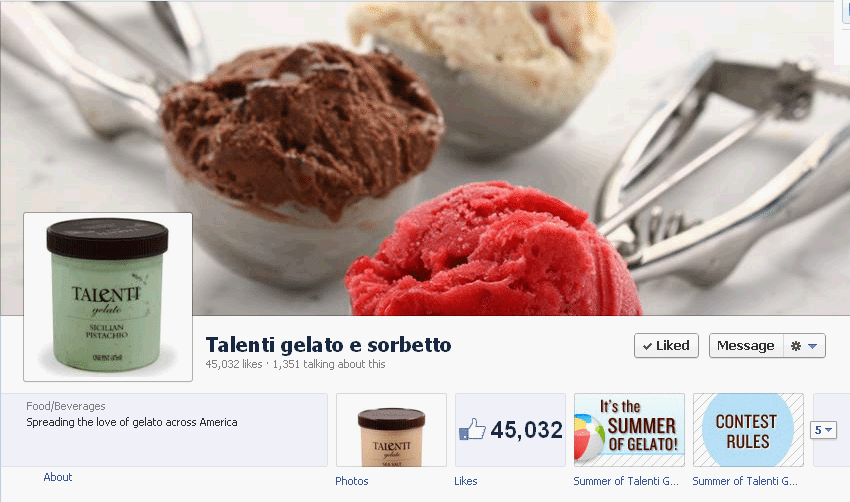Open the Photos link label
This screenshot has height=502, width=850.
(x=352, y=481)
